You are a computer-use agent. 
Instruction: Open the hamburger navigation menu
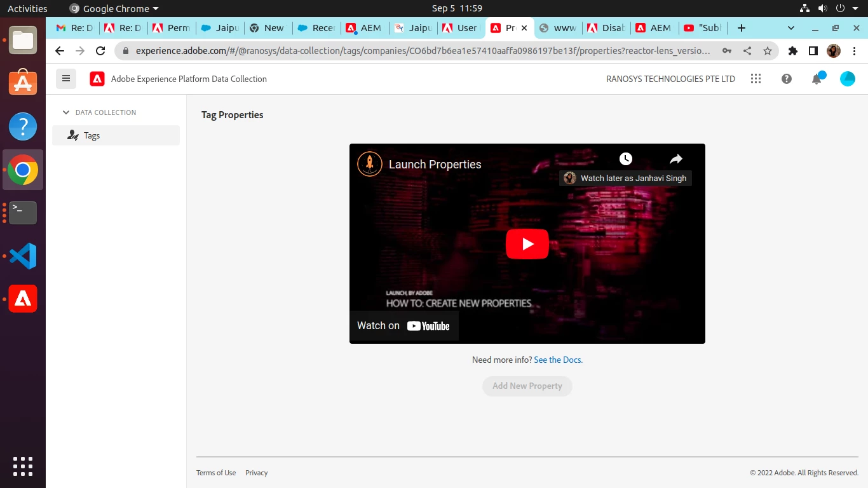pos(66,79)
